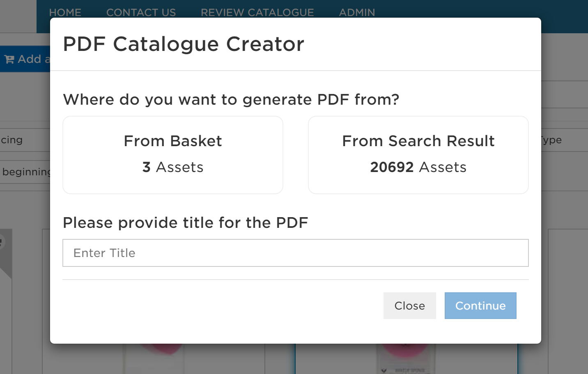Click the shopping cart icon beside Add
Screen dimensions: 588x374
[9, 60]
